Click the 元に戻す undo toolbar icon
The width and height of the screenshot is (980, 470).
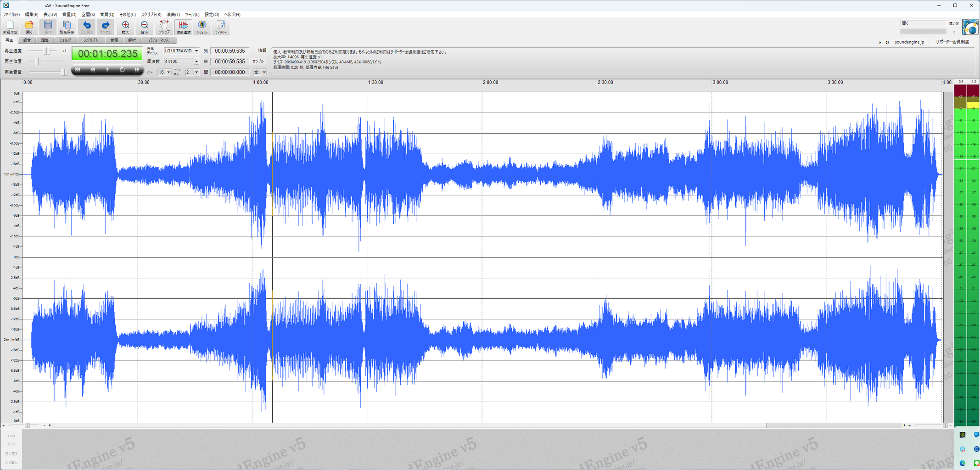(87, 27)
